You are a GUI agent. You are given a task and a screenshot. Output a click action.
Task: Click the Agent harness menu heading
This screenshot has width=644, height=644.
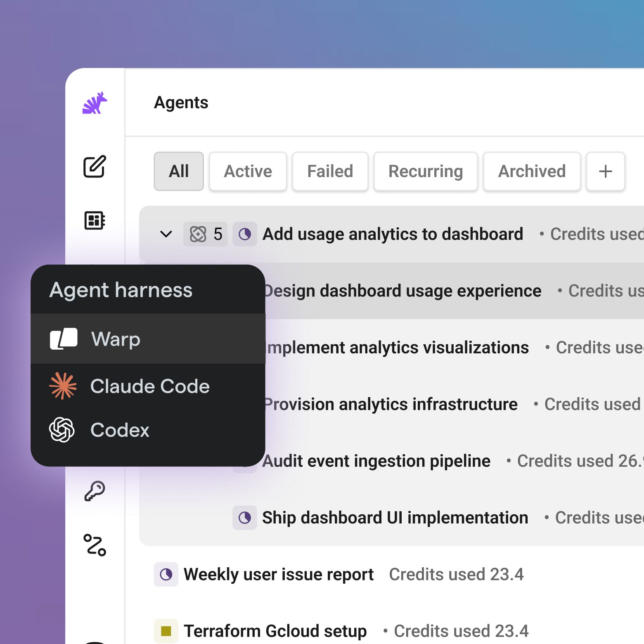click(121, 290)
